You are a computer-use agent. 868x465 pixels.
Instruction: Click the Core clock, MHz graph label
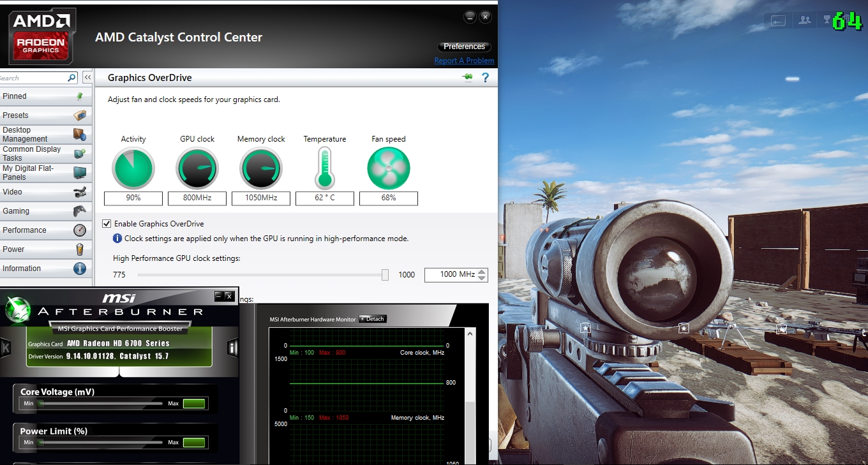(x=423, y=353)
